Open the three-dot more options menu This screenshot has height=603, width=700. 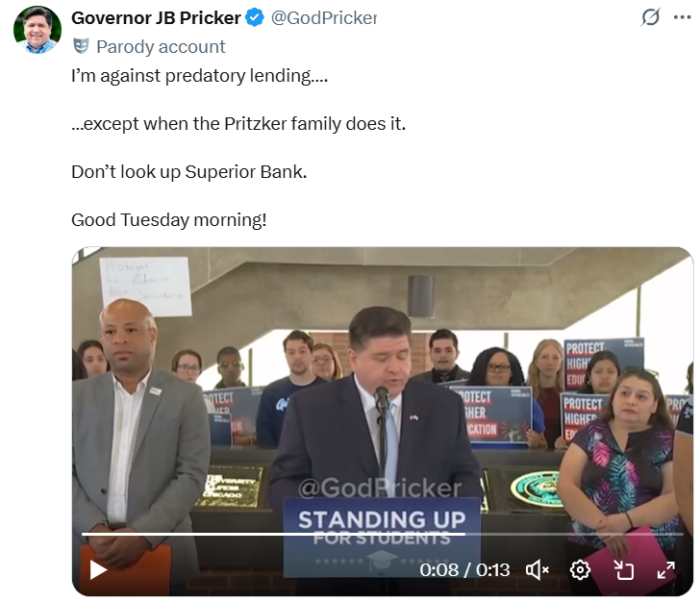[682, 17]
